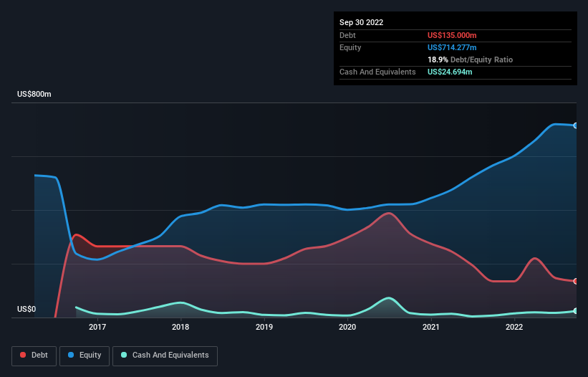Click the teal Cash endpoint marker
This screenshot has width=588, height=377.
click(x=576, y=311)
